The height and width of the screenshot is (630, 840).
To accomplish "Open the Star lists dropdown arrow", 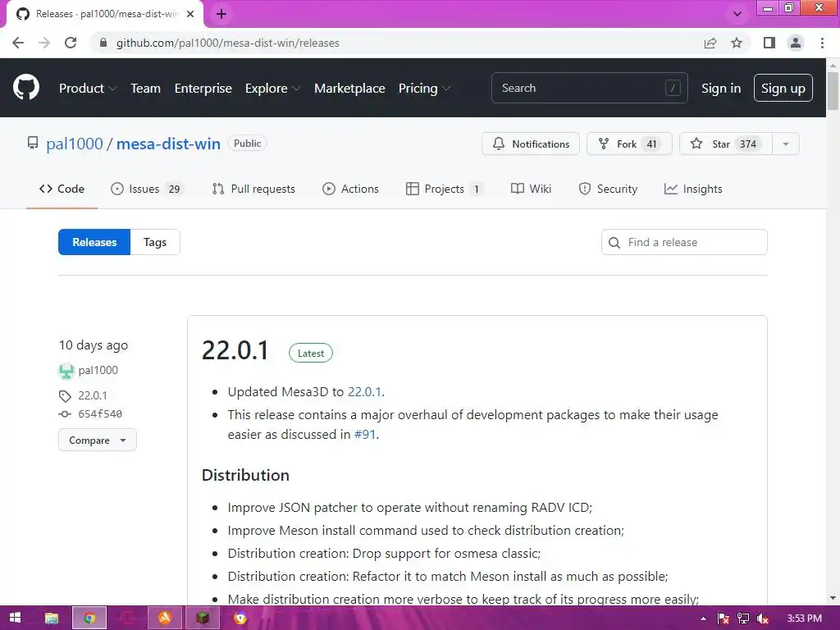I will click(x=785, y=144).
